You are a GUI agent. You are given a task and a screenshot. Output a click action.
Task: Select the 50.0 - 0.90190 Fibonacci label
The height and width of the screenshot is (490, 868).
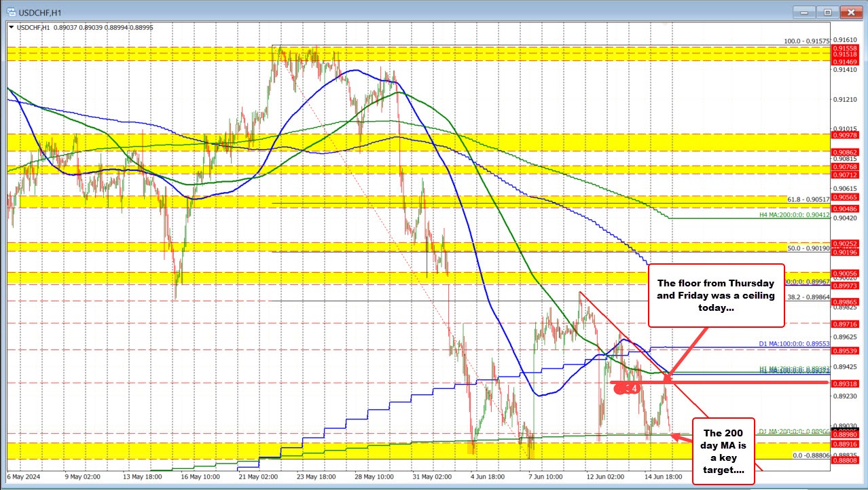tap(808, 248)
